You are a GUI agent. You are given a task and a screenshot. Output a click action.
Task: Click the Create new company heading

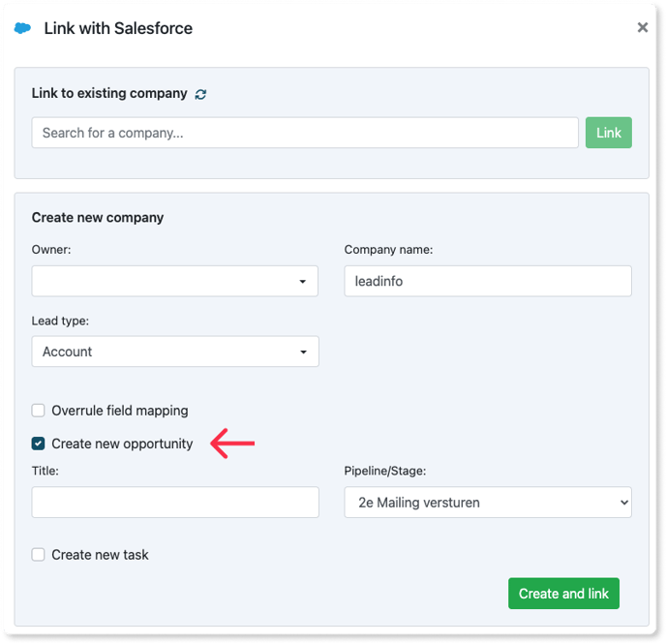(x=98, y=218)
